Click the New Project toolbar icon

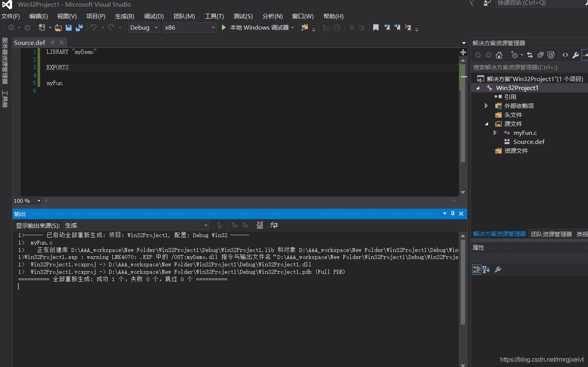pos(42,27)
